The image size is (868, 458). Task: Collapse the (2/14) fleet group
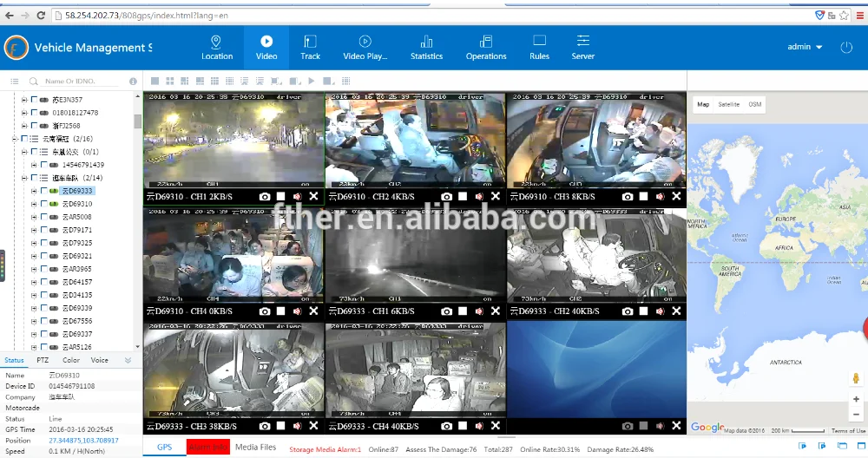(24, 178)
